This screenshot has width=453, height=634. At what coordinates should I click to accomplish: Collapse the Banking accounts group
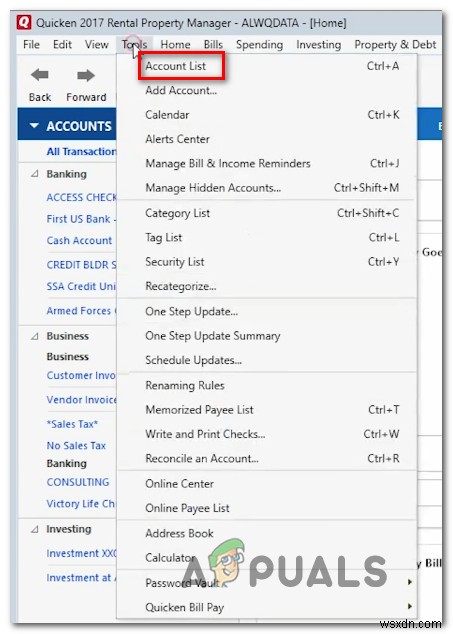click(x=35, y=174)
